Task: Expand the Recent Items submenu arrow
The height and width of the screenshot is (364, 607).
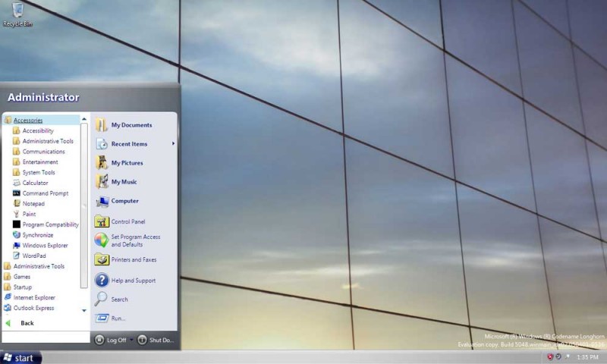Action: tap(173, 143)
